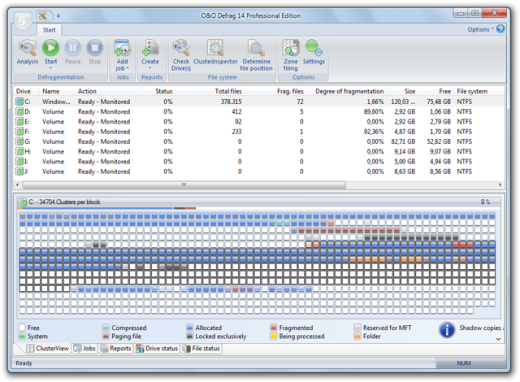Launch Check Drive(s) tool
The height and width of the screenshot is (382, 520).
[181, 55]
